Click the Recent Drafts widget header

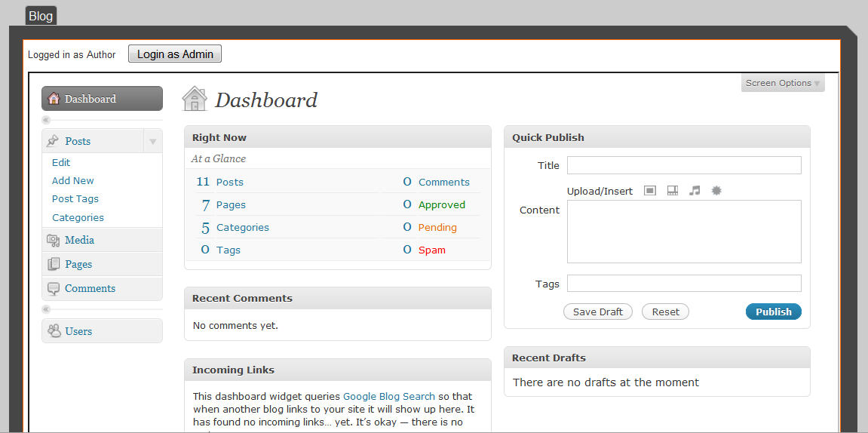[x=657, y=358]
